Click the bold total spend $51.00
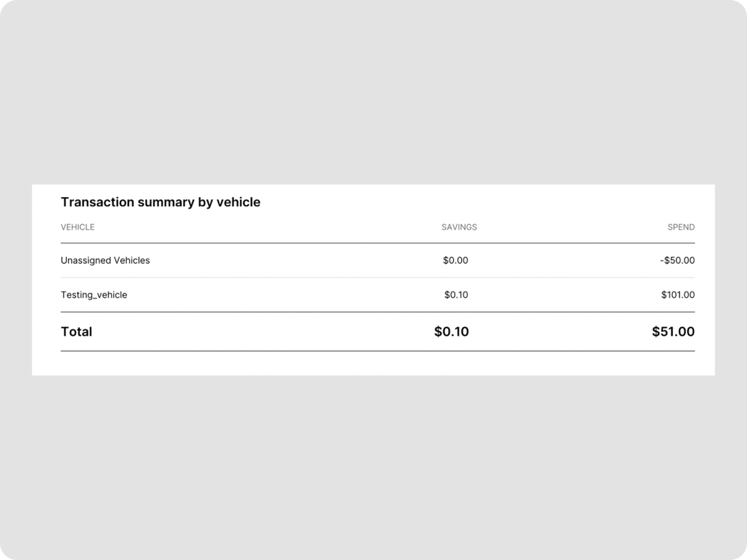Viewport: 747px width, 560px height. [673, 331]
